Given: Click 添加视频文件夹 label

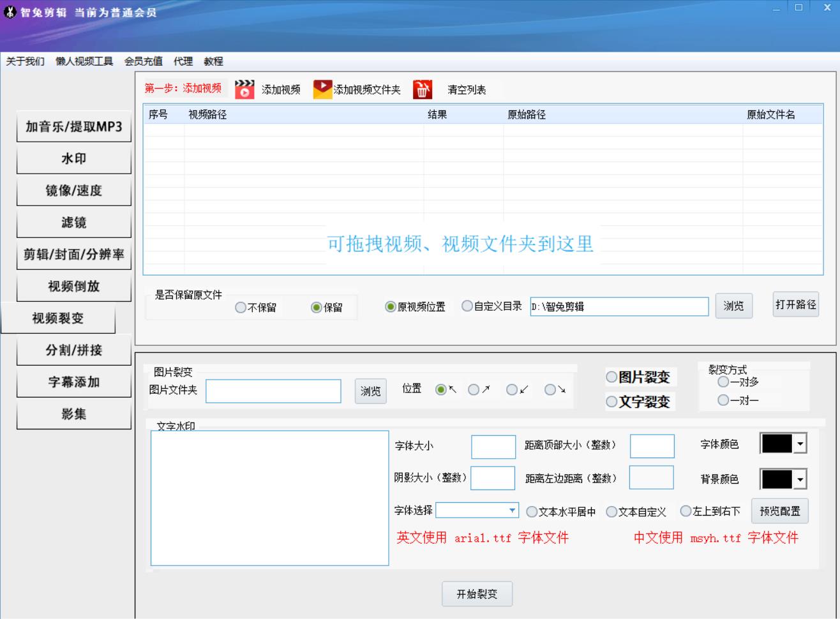Looking at the screenshot, I should click(x=367, y=90).
